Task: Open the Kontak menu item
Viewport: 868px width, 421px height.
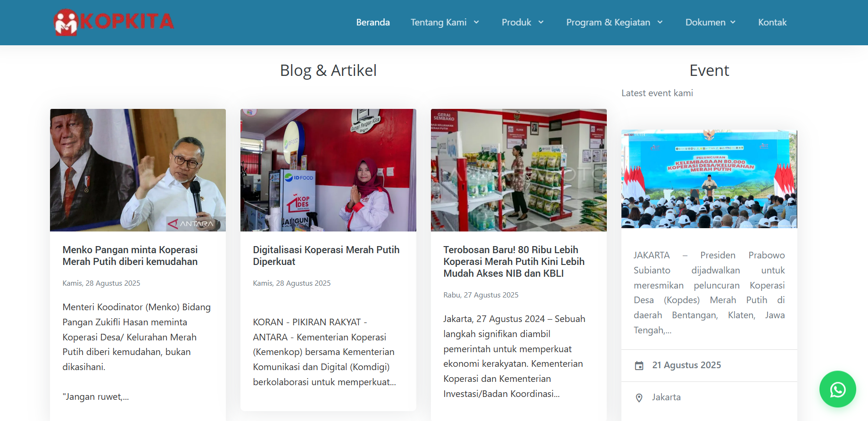Action: coord(772,22)
